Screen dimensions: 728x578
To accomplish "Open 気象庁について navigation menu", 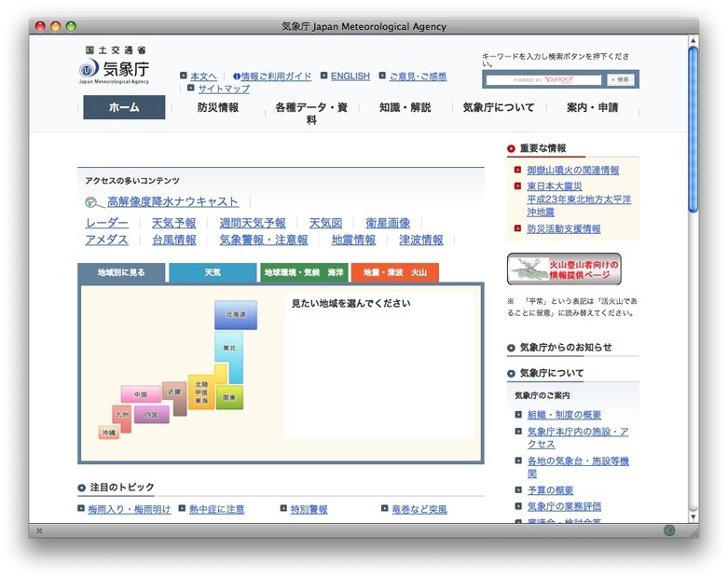I will 499,107.
